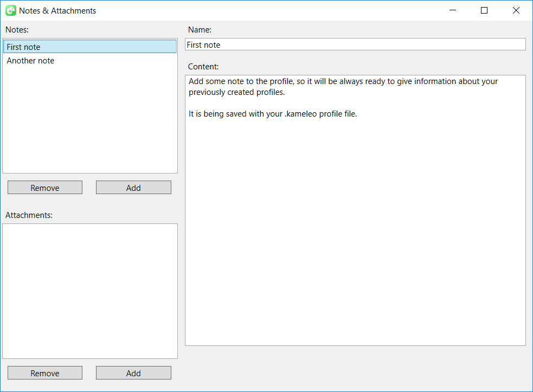Add an attachment with the Attachments Add button
The height and width of the screenshot is (392, 533).
[133, 373]
